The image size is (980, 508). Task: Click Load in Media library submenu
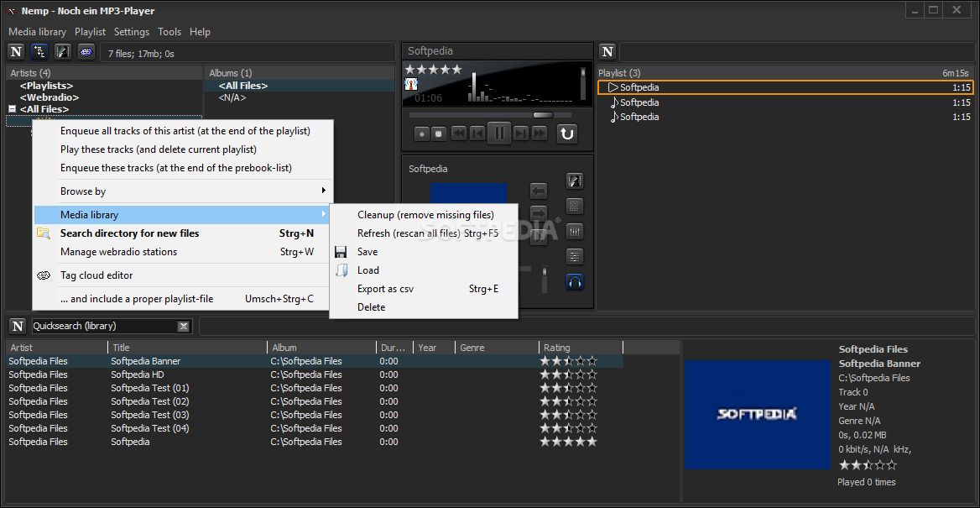pos(424,270)
